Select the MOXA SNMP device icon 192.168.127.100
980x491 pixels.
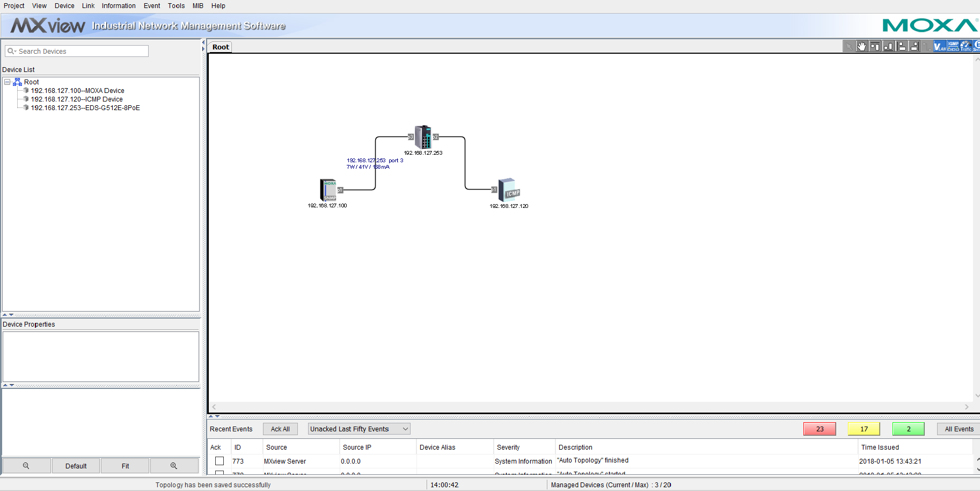[x=328, y=190]
